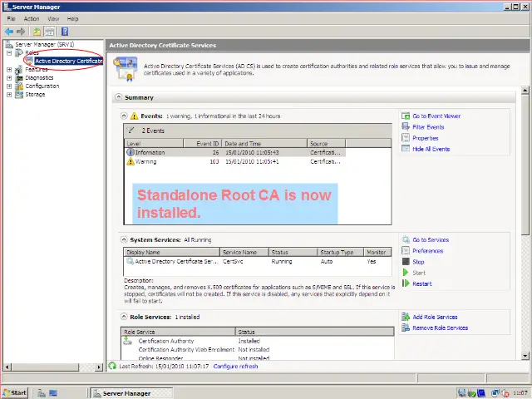Collapse the Events section
The height and width of the screenshot is (399, 532).
pos(125,116)
